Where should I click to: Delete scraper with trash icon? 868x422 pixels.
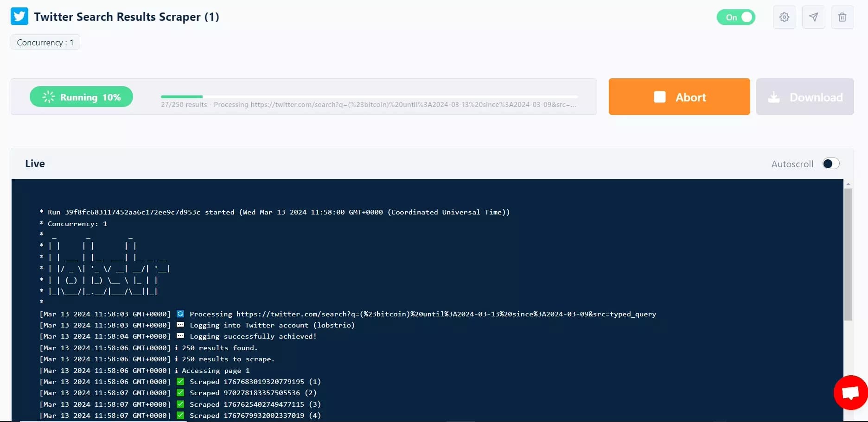842,17
